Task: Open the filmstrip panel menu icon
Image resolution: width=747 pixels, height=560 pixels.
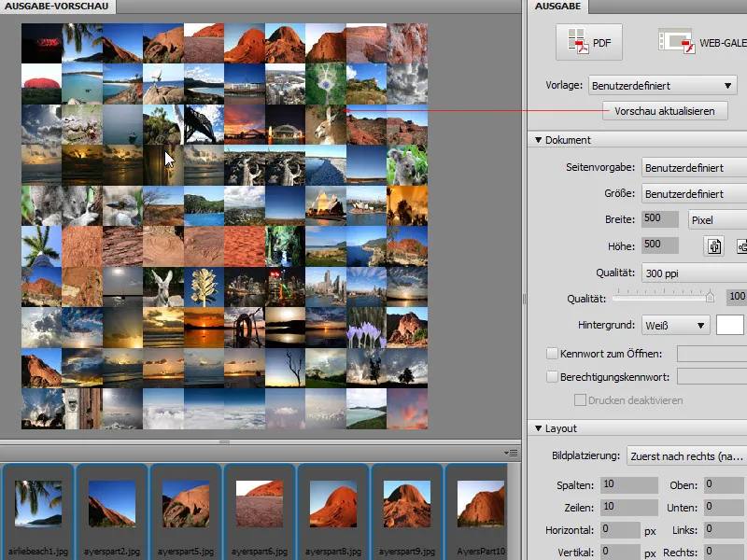Action: click(x=511, y=453)
